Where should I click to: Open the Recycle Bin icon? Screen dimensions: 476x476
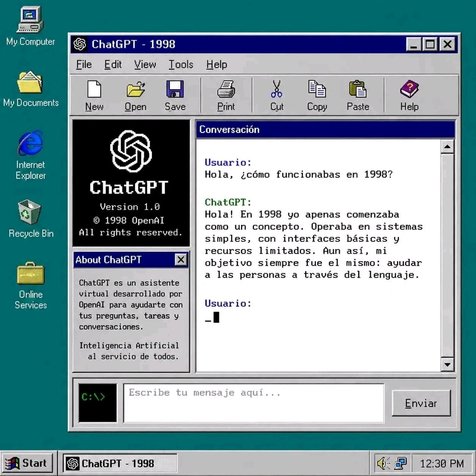30,212
